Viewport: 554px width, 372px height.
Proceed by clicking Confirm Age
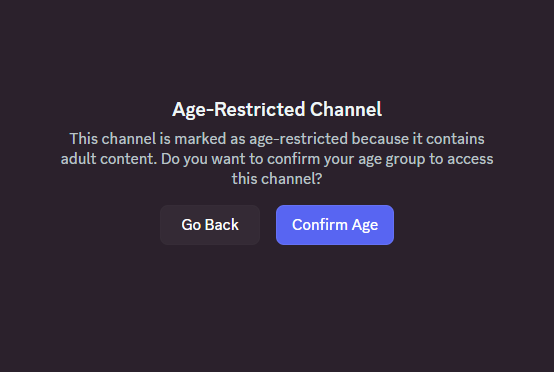335,225
